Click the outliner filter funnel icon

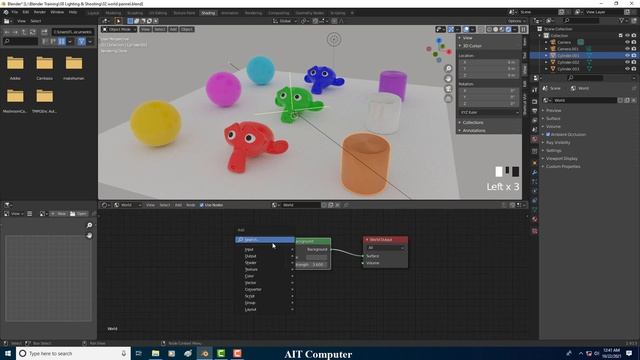click(622, 21)
